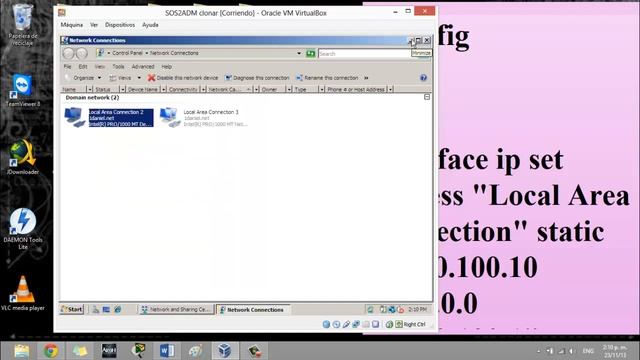Click VirtualBox mouse integration status icon
Viewport: 640px width, 360px height.
(389, 324)
